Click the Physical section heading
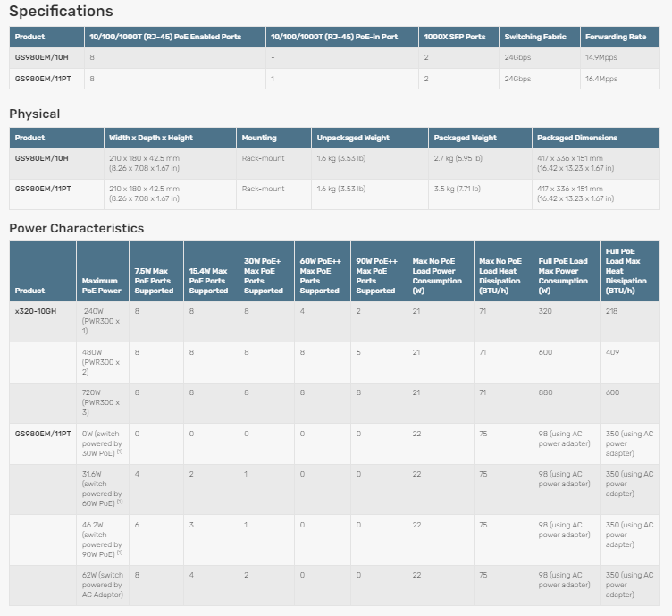The height and width of the screenshot is (616, 672). (35, 114)
